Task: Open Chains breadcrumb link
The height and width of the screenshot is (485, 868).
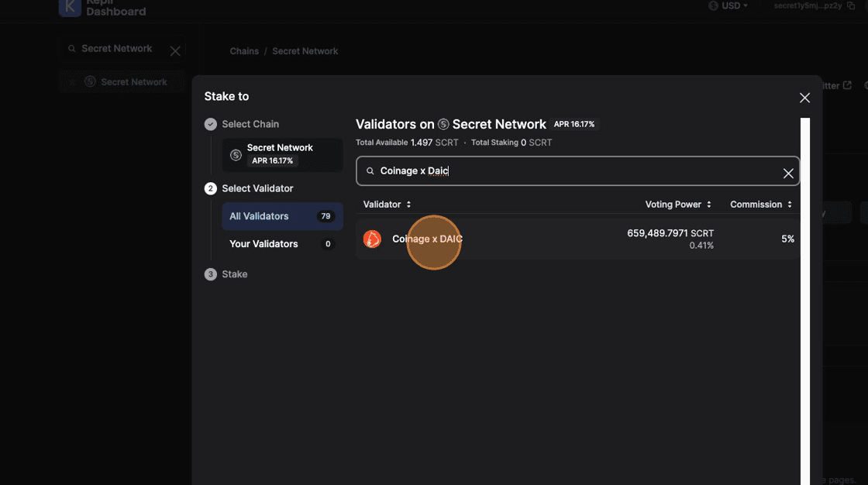Action: pos(244,51)
